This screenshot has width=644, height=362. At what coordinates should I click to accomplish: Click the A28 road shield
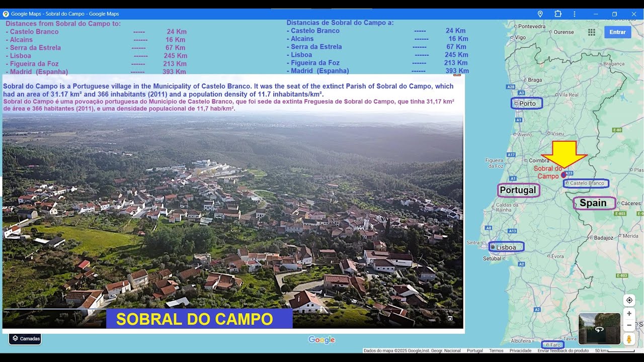(511, 86)
